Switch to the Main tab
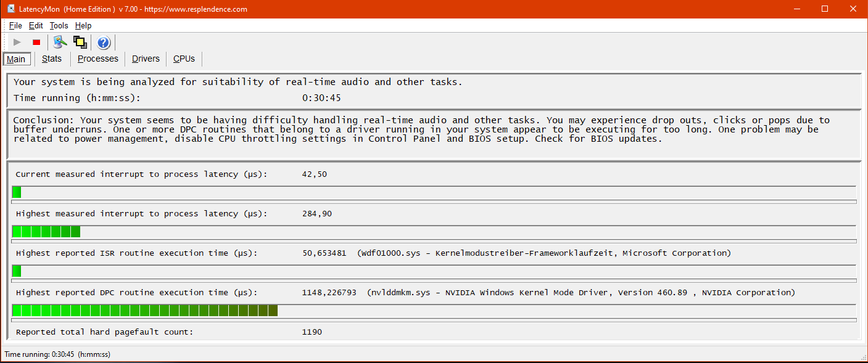Image resolution: width=868 pixels, height=363 pixels. point(16,59)
